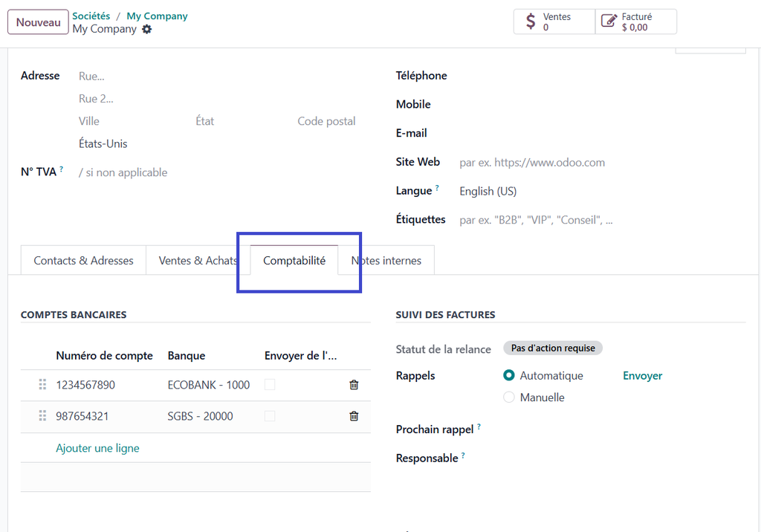The width and height of the screenshot is (761, 532).
Task: Switch to the Contacts & Adresses tab
Action: [x=83, y=261]
